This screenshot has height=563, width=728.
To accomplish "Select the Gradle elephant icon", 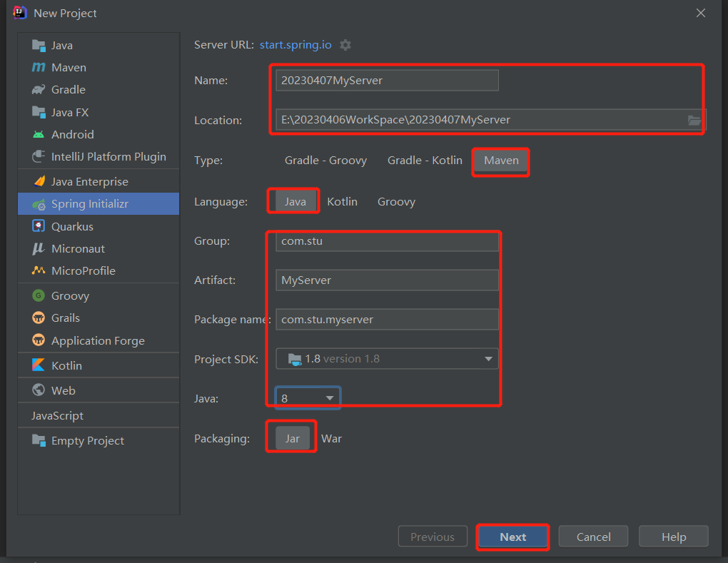I will point(39,90).
